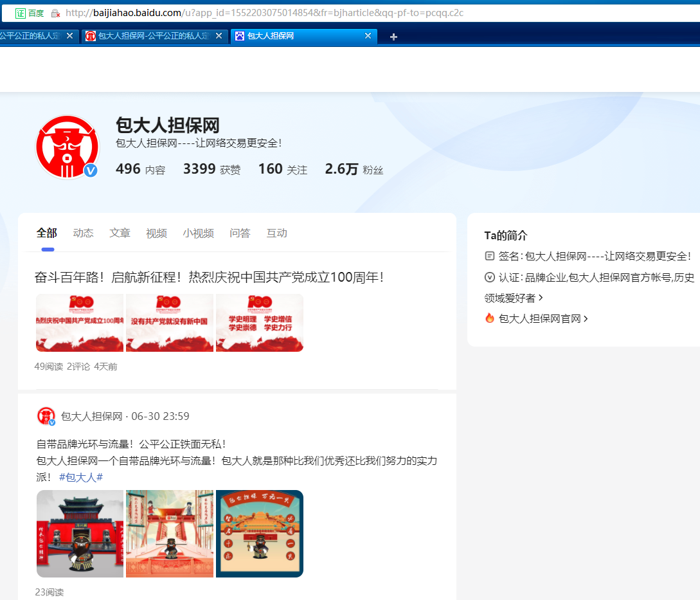Click the #包大人# hashtag link
Image resolution: width=700 pixels, height=600 pixels.
point(81,477)
